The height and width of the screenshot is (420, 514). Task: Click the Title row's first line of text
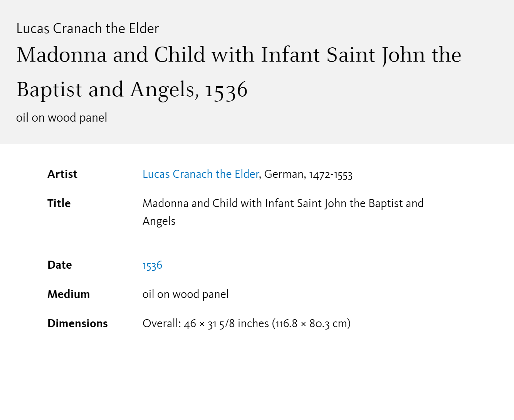[283, 203]
